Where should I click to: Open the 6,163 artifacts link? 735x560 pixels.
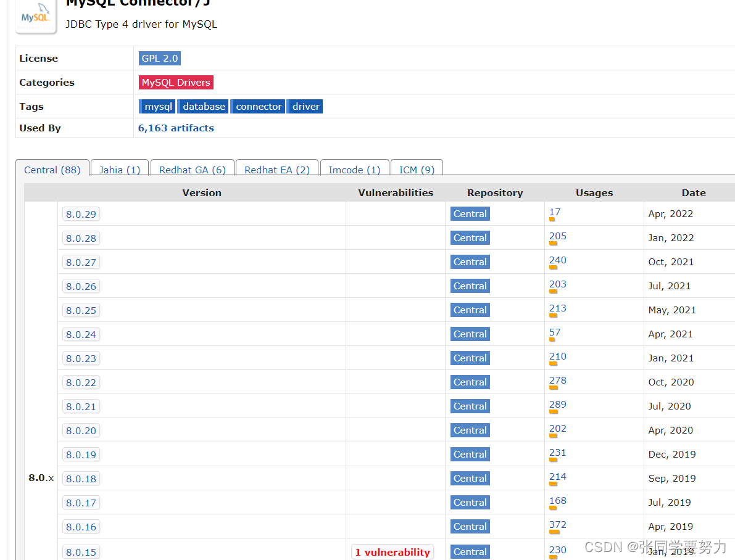(x=176, y=128)
